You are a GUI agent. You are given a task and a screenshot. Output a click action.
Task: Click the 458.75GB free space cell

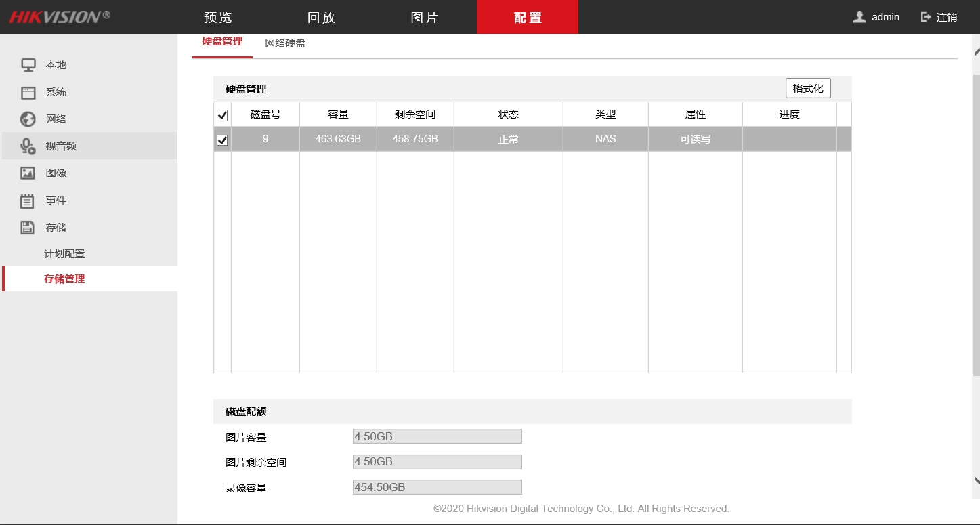click(x=415, y=139)
